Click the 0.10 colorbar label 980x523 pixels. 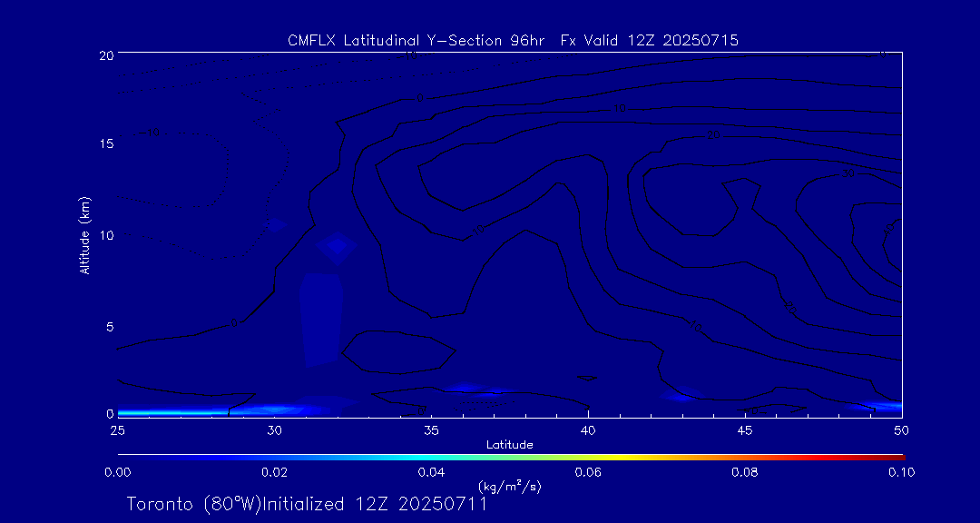point(902,472)
